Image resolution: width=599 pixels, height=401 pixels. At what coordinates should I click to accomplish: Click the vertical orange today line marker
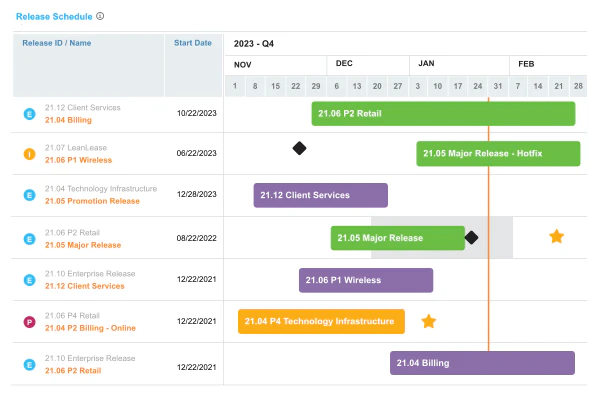[488, 224]
